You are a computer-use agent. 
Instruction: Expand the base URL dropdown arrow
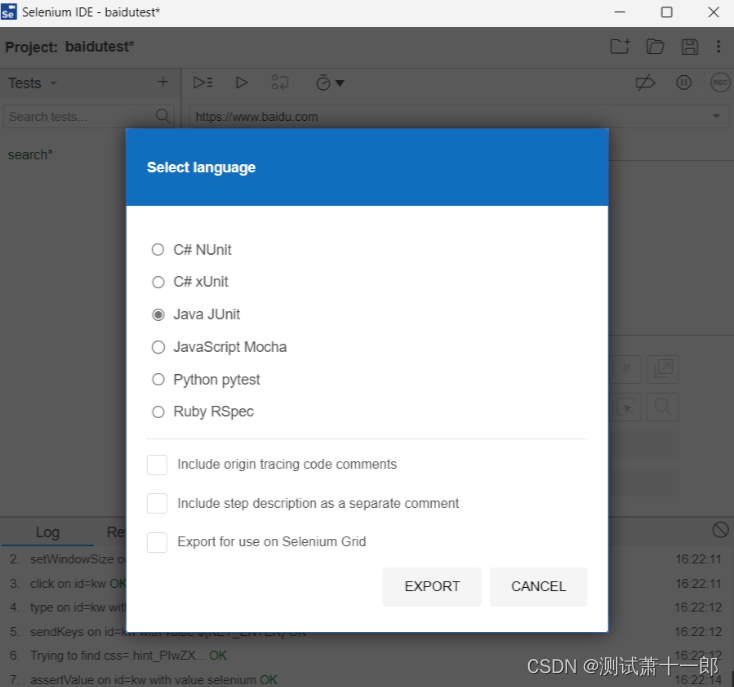click(716, 116)
